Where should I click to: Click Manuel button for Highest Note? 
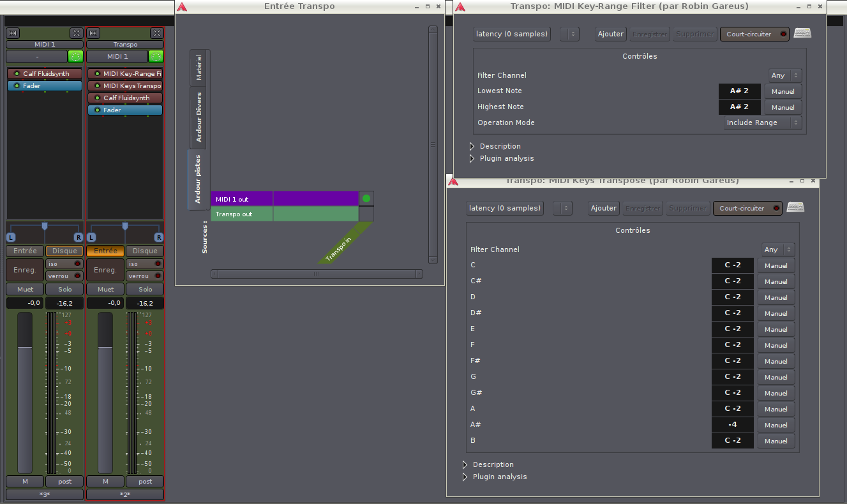[783, 107]
